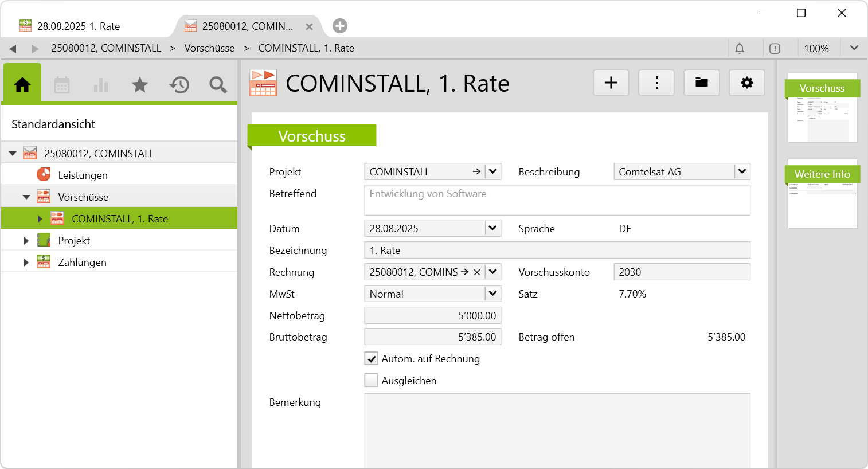Open the Datum dropdown
This screenshot has width=868, height=469.
click(492, 228)
